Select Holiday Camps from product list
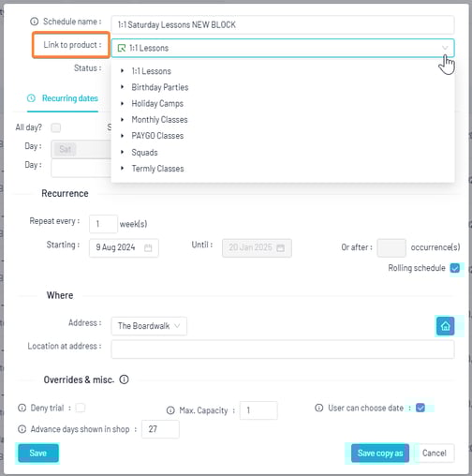Viewport: 472px width, 476px height. pyautogui.click(x=157, y=103)
